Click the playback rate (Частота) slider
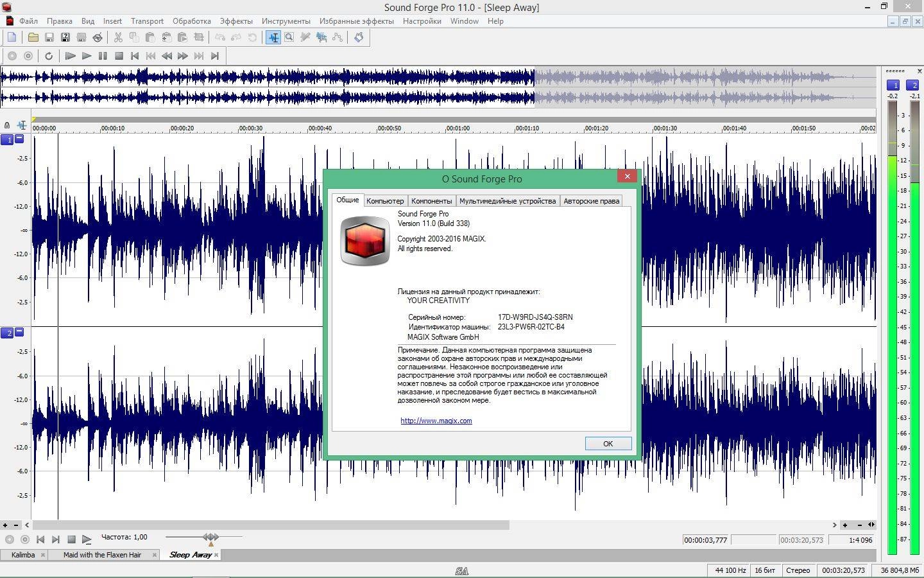This screenshot has height=578, width=924. [x=204, y=537]
